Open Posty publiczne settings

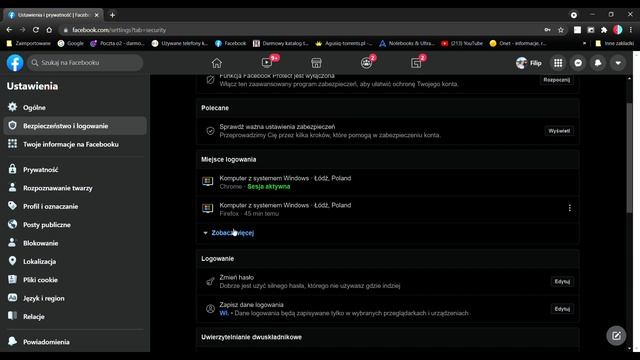(x=75, y=224)
